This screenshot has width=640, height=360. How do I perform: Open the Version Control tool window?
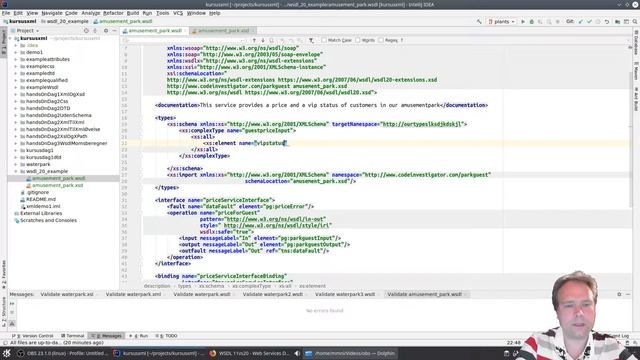(33, 336)
